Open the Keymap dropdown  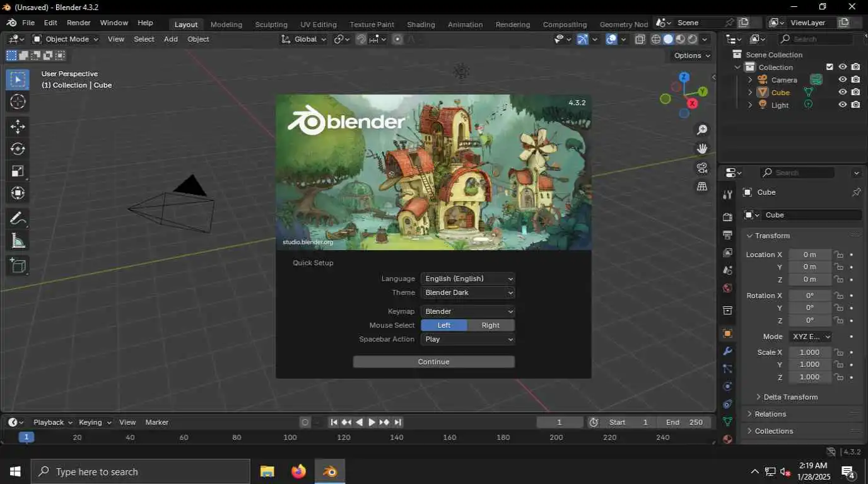point(467,311)
